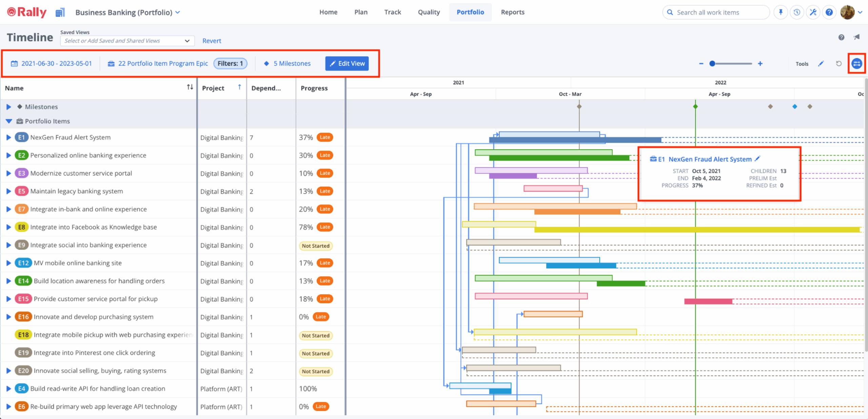Viewport: 868px width, 419px height.
Task: Click the Revert link
Action: pos(212,41)
